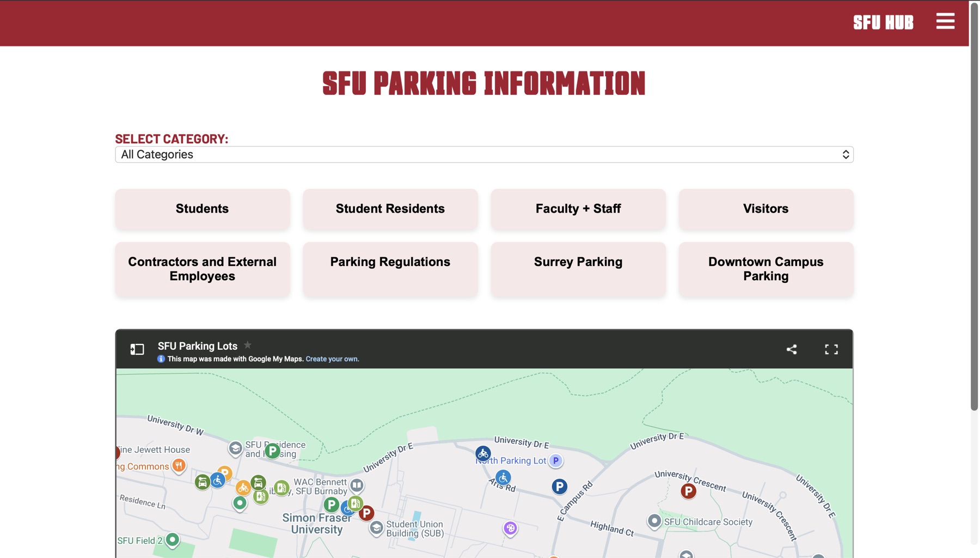This screenshot has width=980, height=558.
Task: Click the SFU Field 2 green pin
Action: (x=173, y=539)
